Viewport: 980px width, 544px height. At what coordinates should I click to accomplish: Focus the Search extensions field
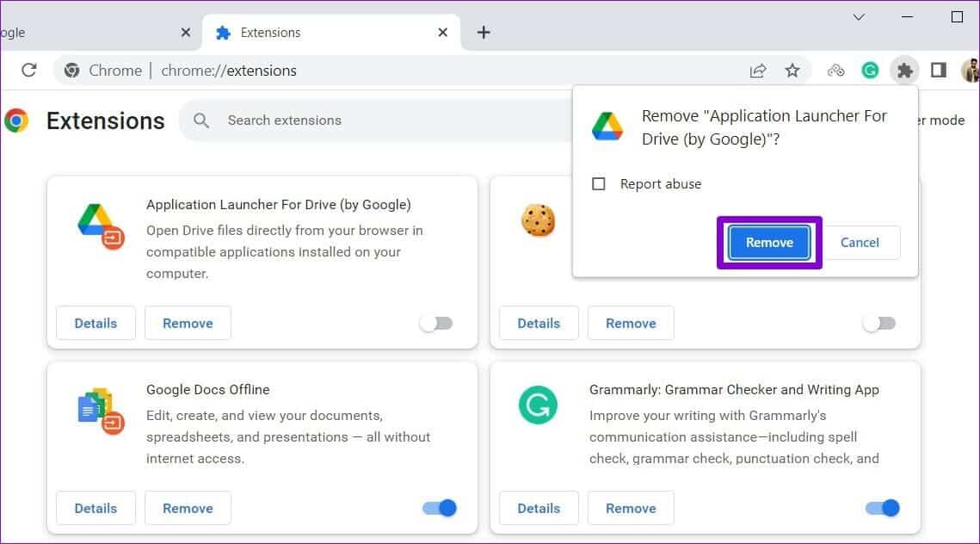point(375,120)
